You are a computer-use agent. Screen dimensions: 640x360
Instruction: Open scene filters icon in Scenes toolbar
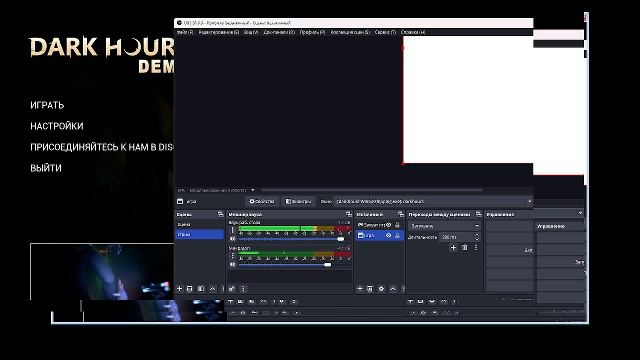[x=200, y=289]
